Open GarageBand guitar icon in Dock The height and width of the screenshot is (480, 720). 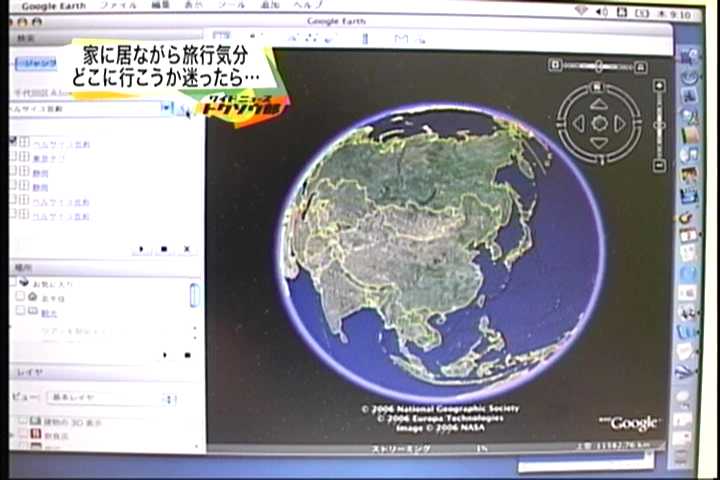coord(687,217)
